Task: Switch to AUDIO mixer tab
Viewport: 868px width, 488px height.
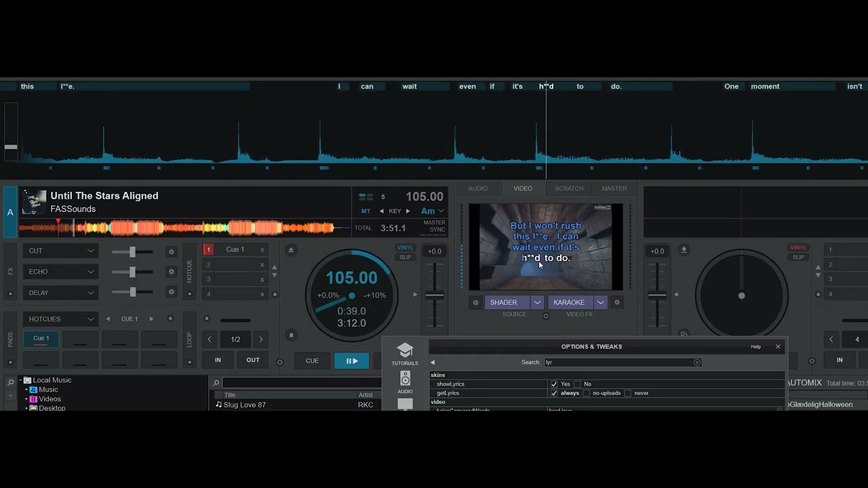Action: tap(478, 188)
